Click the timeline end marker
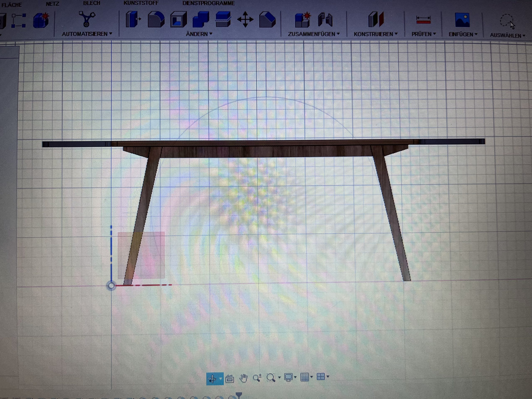 pos(239,394)
